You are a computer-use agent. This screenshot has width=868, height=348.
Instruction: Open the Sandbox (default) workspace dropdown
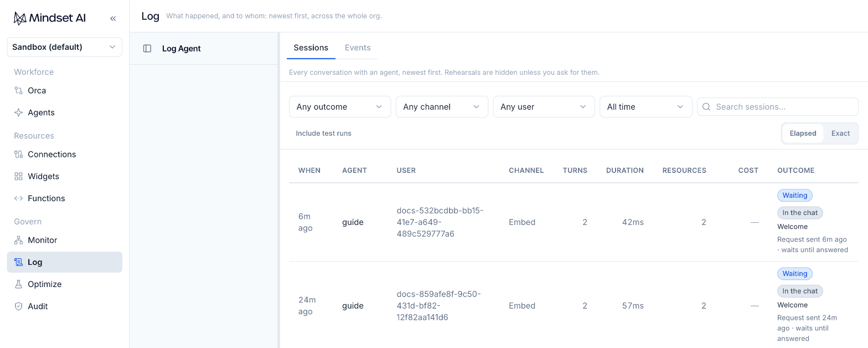point(65,47)
